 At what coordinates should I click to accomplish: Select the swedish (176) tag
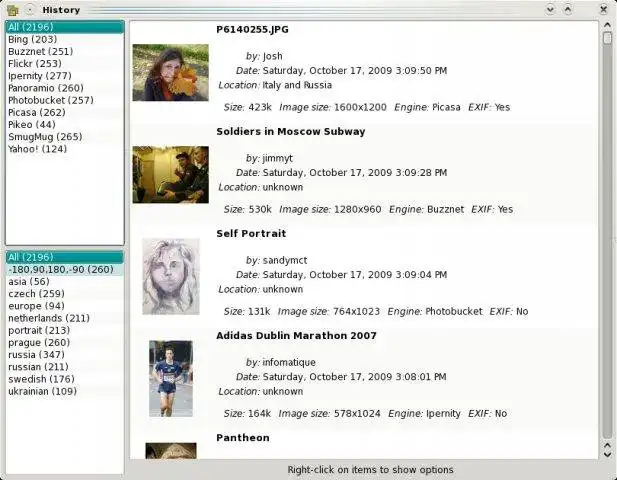[x=65, y=379]
